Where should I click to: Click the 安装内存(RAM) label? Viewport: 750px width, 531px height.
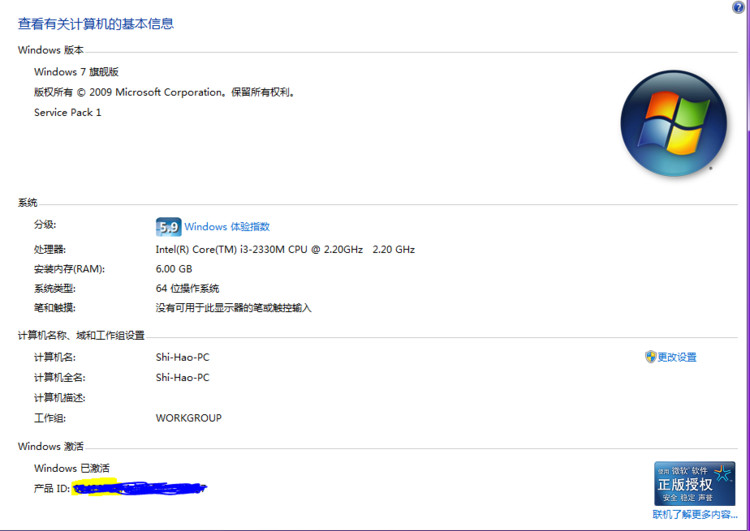pos(69,269)
